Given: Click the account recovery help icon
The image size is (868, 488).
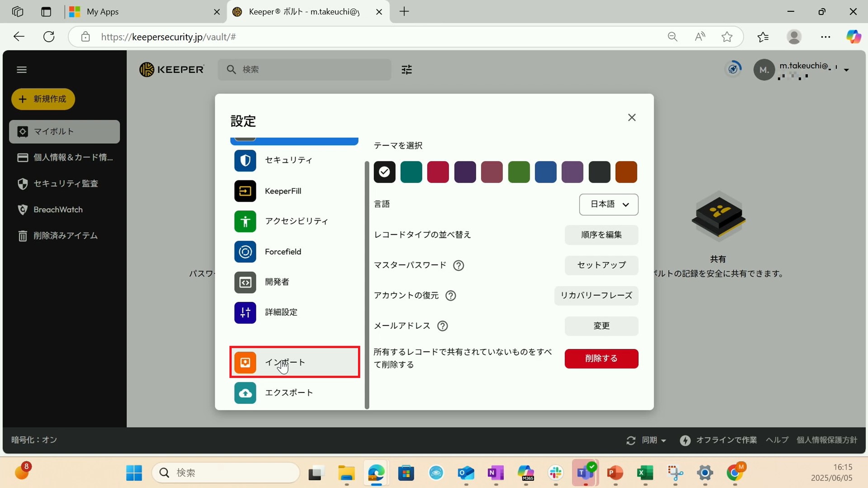Looking at the screenshot, I should (x=450, y=296).
